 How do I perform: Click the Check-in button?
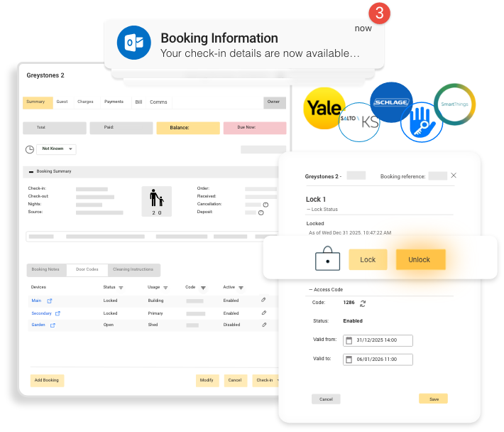(x=265, y=381)
